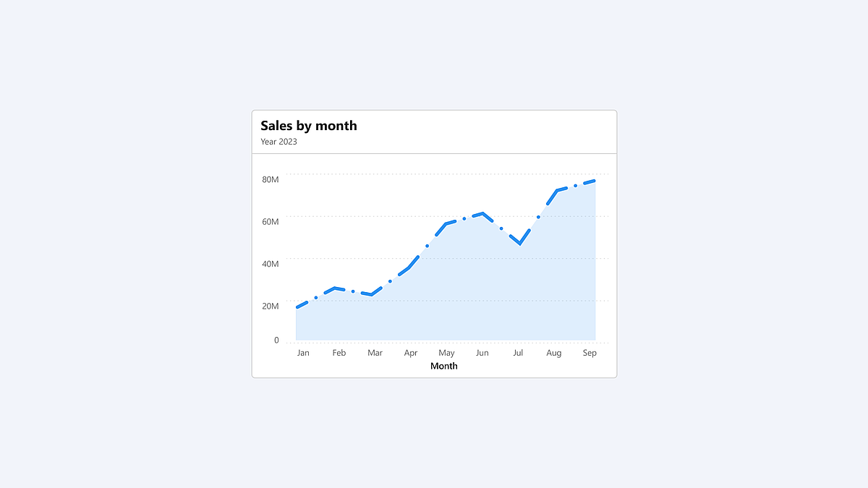Image resolution: width=868 pixels, height=488 pixels.
Task: Click the July dip point on the line
Action: click(519, 244)
